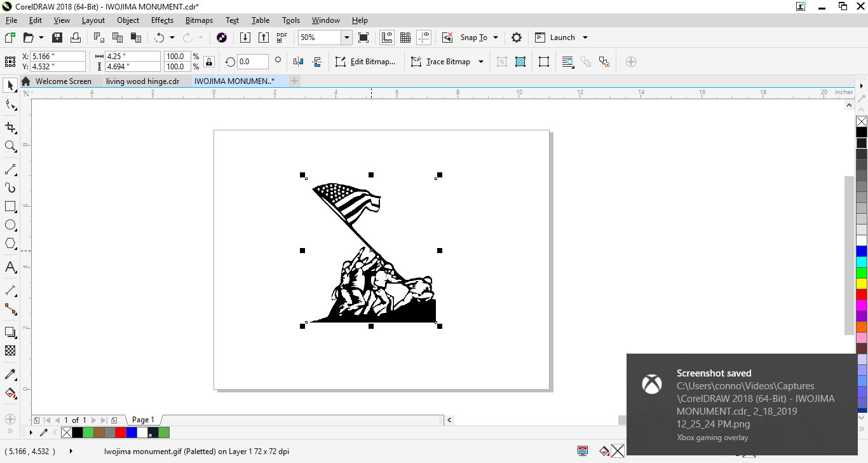Select the Parallel Dimension tool
The width and height of the screenshot is (868, 463).
pos(10,291)
